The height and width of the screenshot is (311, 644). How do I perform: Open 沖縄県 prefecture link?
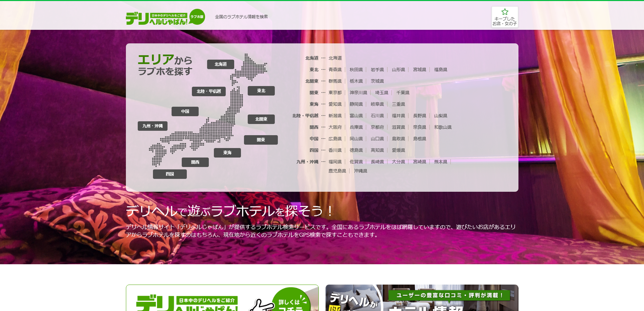pyautogui.click(x=360, y=171)
